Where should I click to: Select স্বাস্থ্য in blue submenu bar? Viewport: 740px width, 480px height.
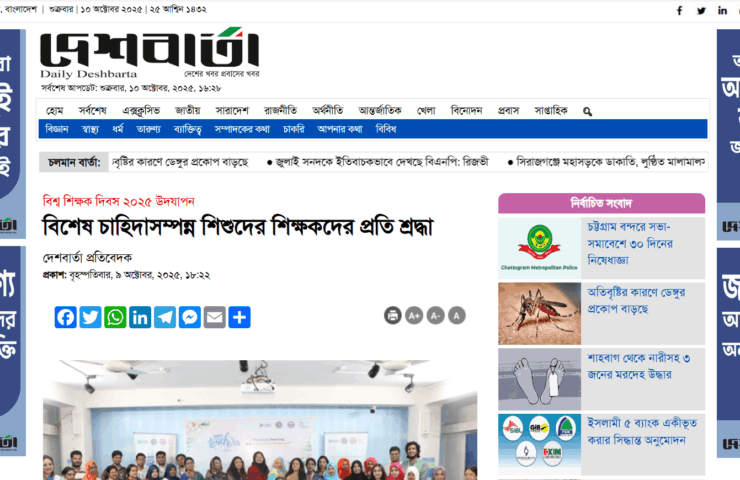click(x=90, y=129)
